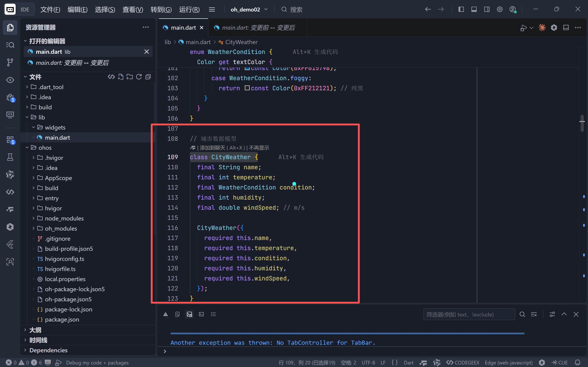Switch to the main.dart 变更前↔变更后 tab
Viewport: 588px width, 367px height.
258,28
